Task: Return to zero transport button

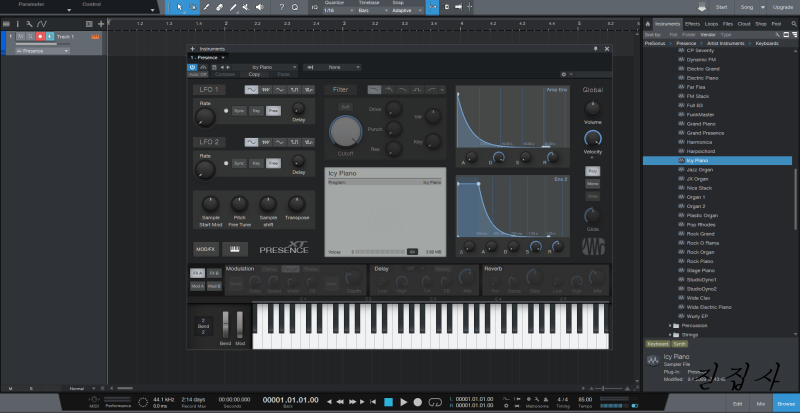Action: coord(373,402)
